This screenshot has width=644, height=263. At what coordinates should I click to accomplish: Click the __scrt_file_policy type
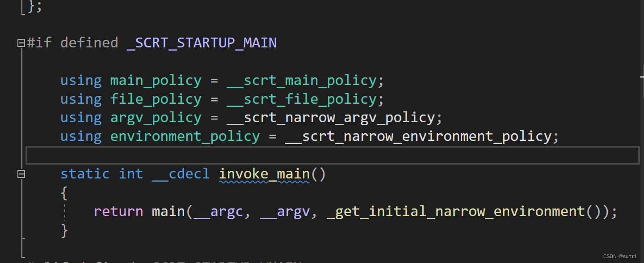(302, 99)
